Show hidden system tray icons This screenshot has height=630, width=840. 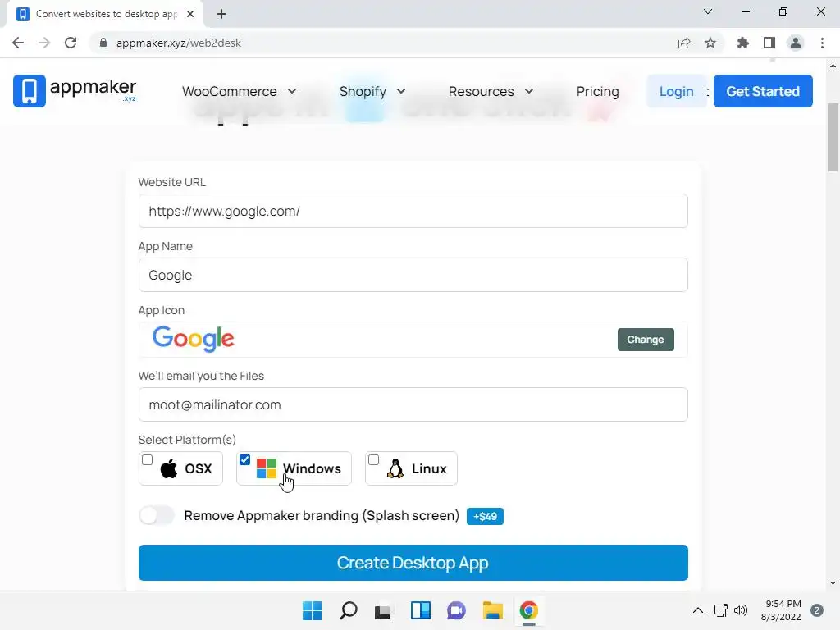point(697,610)
